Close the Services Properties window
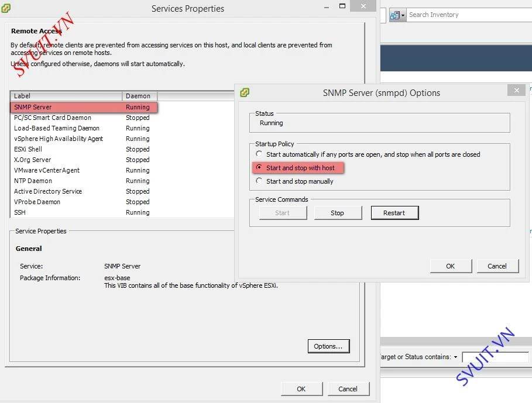 (363, 6)
